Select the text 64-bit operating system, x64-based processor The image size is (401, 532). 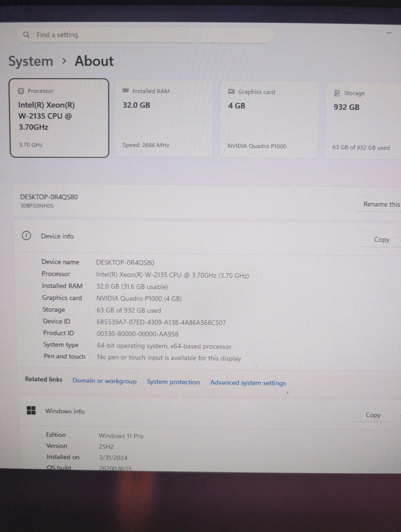tap(164, 346)
